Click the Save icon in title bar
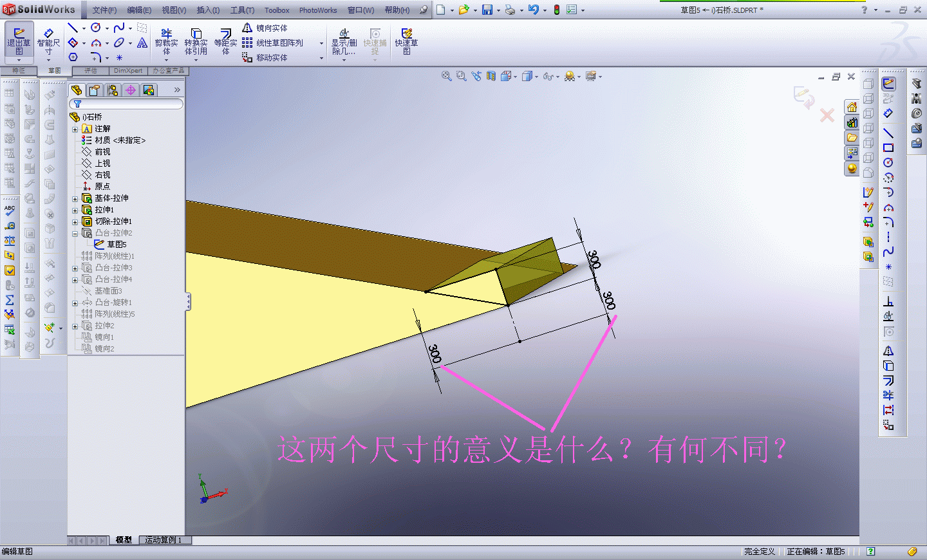This screenshot has height=560, width=927. pyautogui.click(x=487, y=10)
